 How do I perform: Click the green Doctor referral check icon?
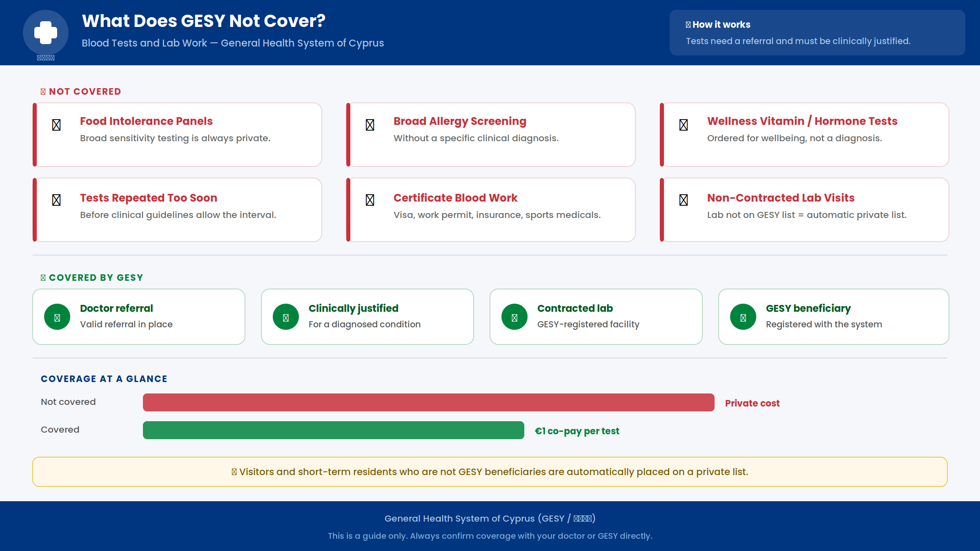pos(57,317)
